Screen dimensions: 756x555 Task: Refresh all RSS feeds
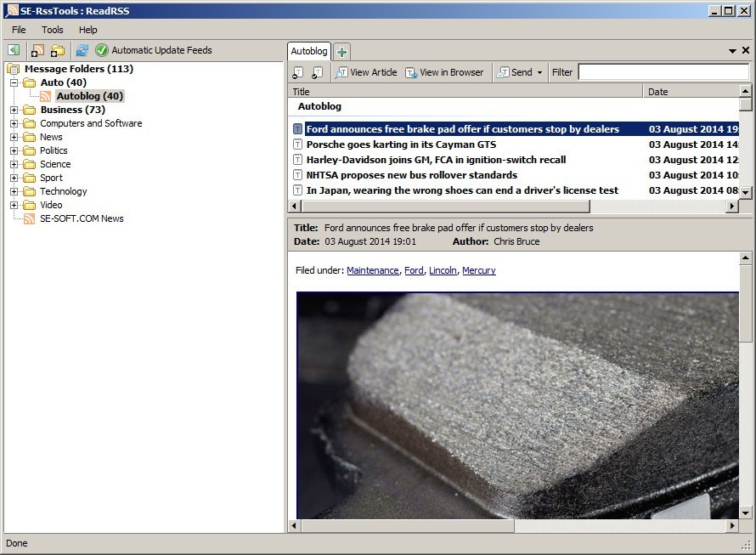point(82,50)
